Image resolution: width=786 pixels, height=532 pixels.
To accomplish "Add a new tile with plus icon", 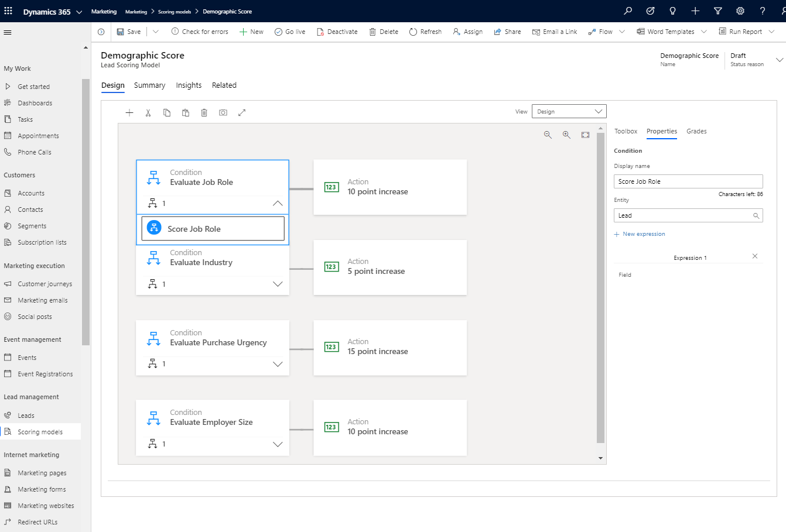I will click(x=129, y=112).
